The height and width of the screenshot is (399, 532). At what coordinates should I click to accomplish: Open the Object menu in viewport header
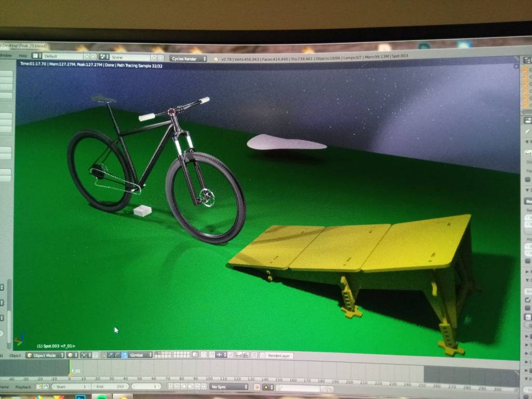pyautogui.click(x=16, y=355)
